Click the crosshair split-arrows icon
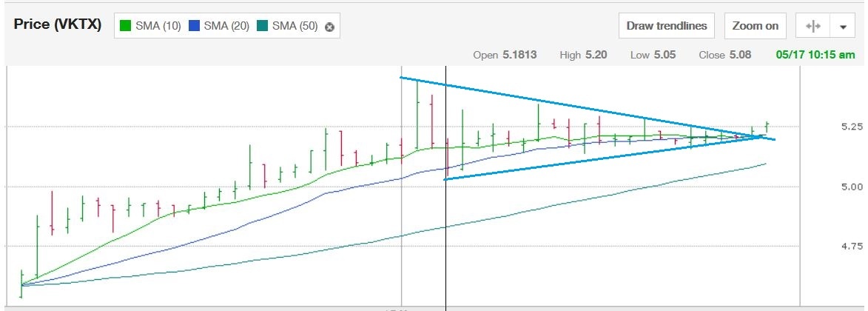The width and height of the screenshot is (868, 311). point(813,26)
